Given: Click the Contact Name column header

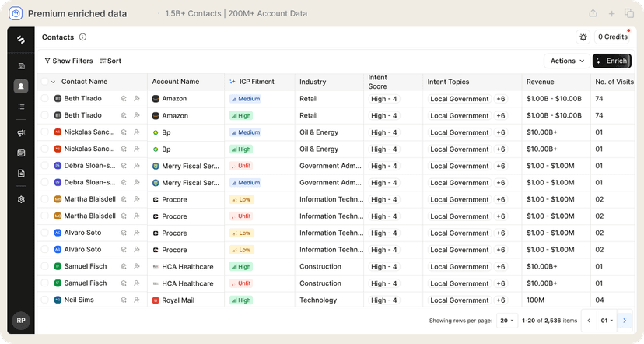Looking at the screenshot, I should [84, 82].
